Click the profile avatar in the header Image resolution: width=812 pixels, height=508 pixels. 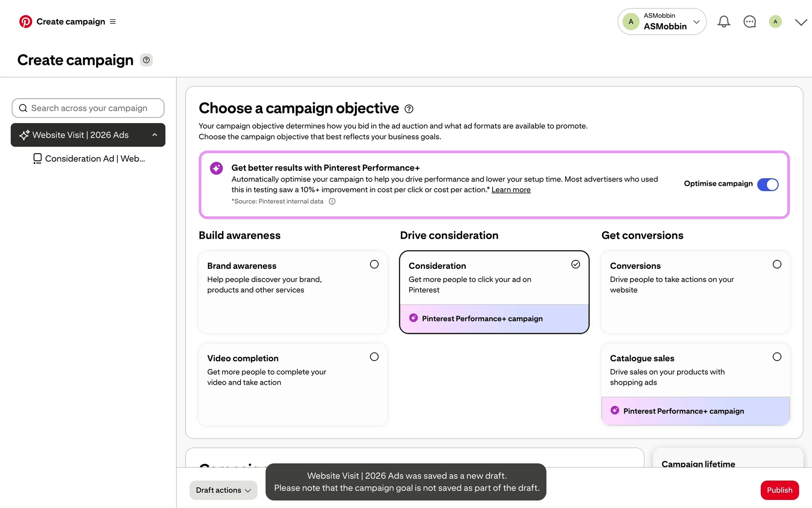(x=775, y=22)
